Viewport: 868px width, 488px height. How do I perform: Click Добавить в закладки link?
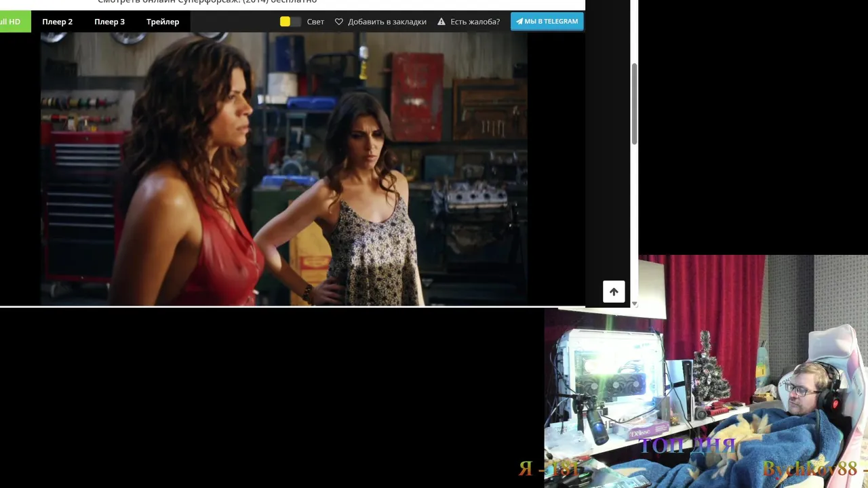(x=387, y=22)
